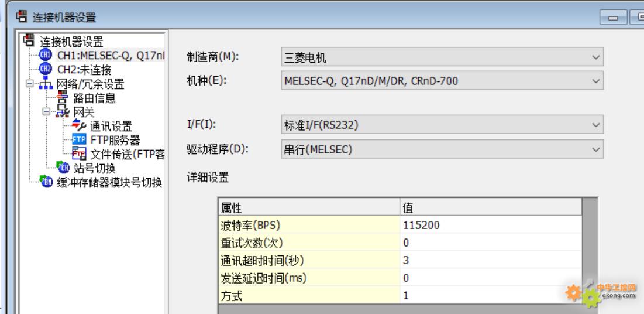Select the 发送延迟时间(ms) property row label
Viewport: 644px width, 314px height.
tap(309, 278)
